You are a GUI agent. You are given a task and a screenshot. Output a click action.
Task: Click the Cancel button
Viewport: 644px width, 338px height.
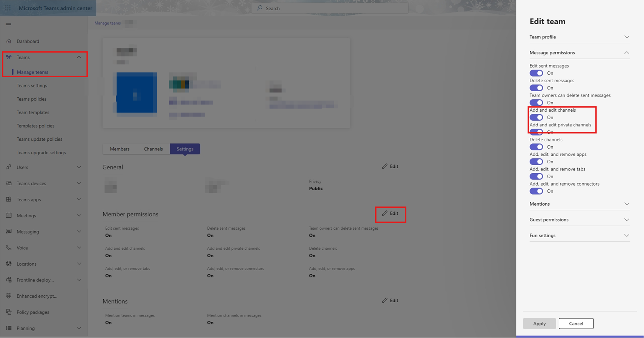576,324
